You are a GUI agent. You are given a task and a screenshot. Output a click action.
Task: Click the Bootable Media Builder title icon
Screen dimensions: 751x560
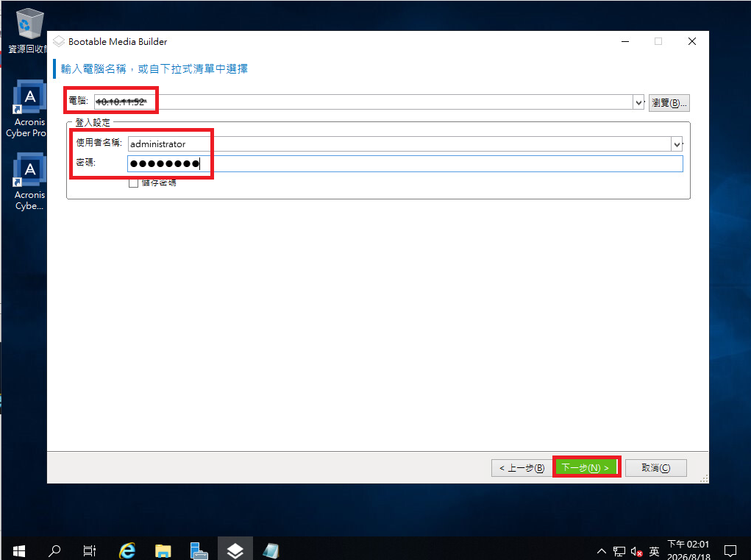point(58,42)
